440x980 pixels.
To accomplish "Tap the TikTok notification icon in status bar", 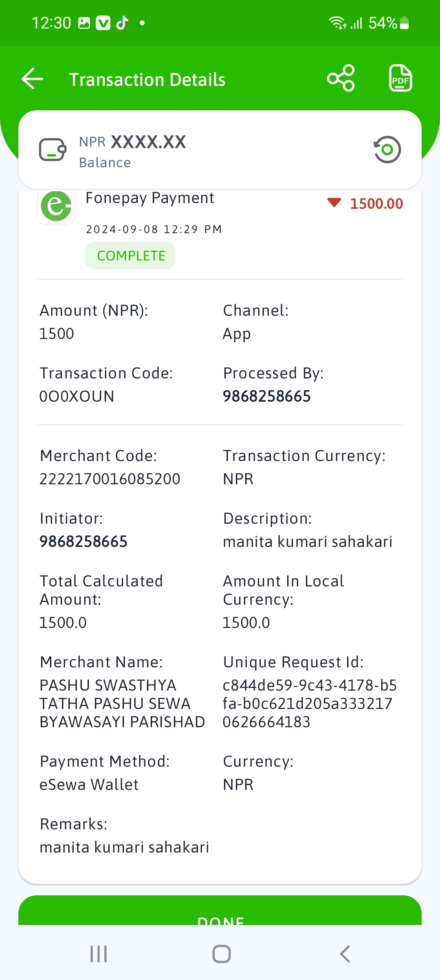I will click(122, 23).
